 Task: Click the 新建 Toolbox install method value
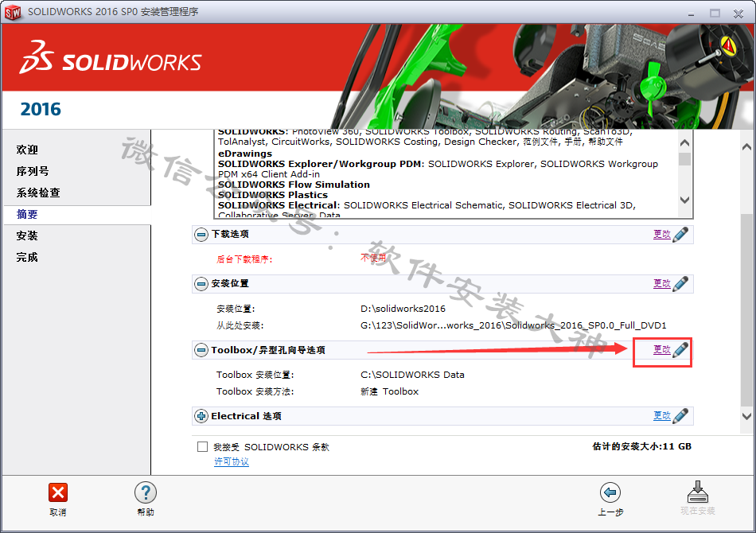pyautogui.click(x=390, y=392)
